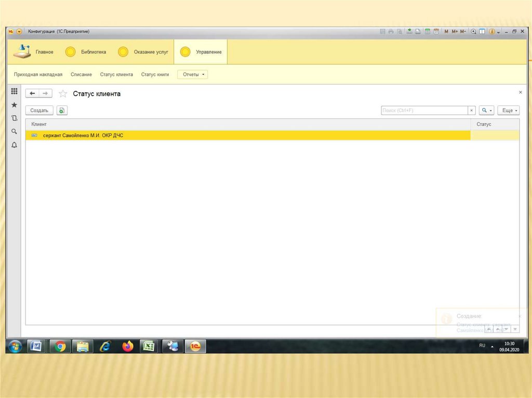Open Chrome from the taskbar
The height and width of the screenshot is (398, 532).
pyautogui.click(x=60, y=346)
